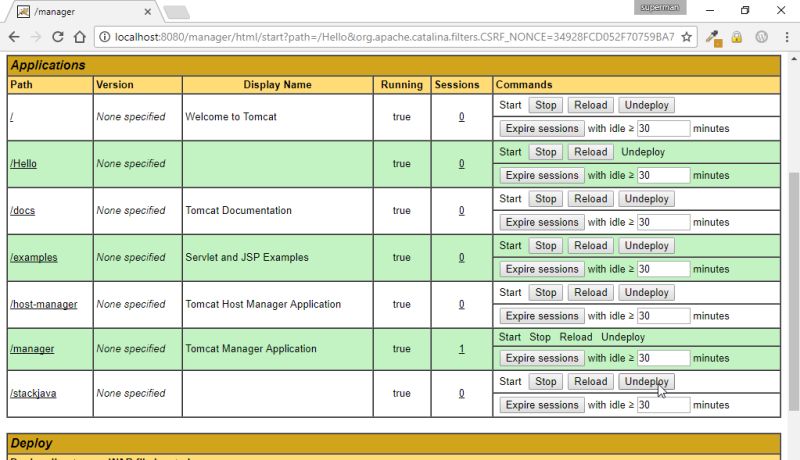Reload the /docs application
Image resolution: width=800 pixels, height=460 pixels.
(590, 199)
